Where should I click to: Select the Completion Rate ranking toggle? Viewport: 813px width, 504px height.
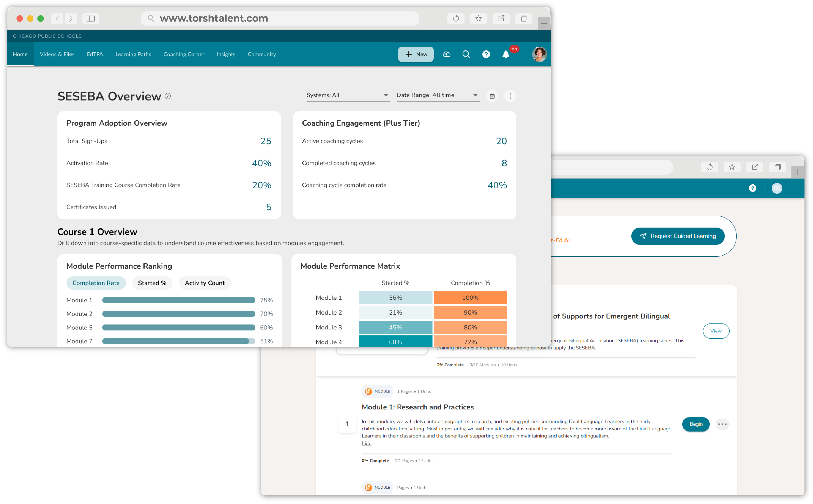point(96,283)
